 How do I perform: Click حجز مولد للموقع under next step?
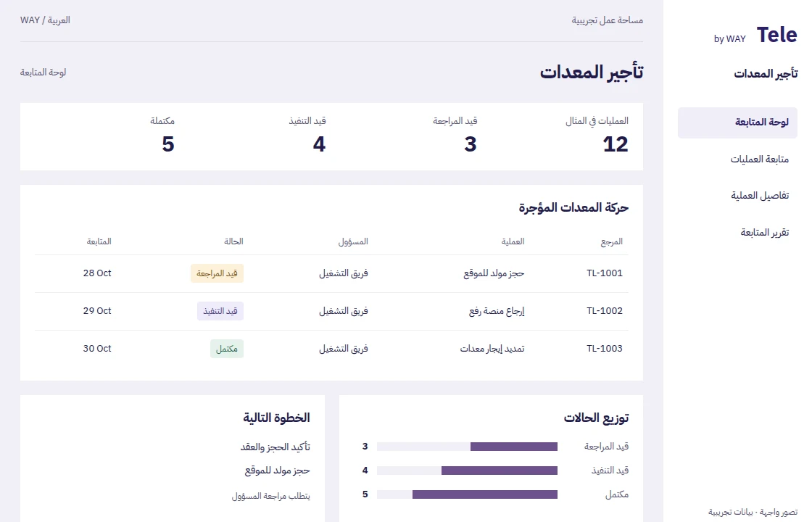pyautogui.click(x=278, y=471)
